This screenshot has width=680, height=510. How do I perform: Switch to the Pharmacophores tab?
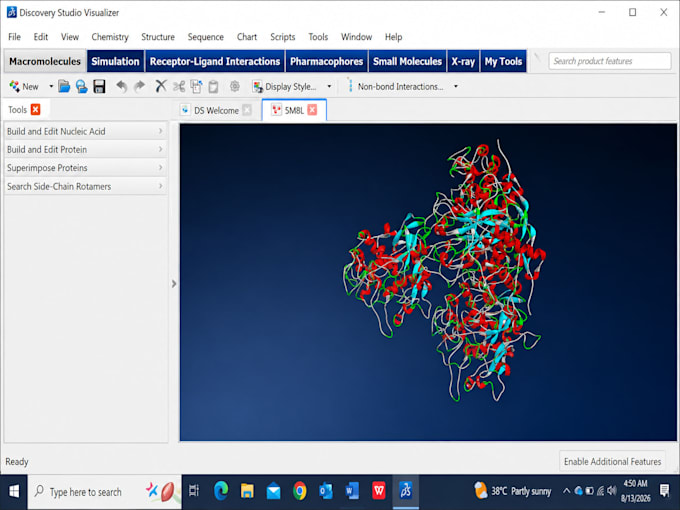(326, 61)
